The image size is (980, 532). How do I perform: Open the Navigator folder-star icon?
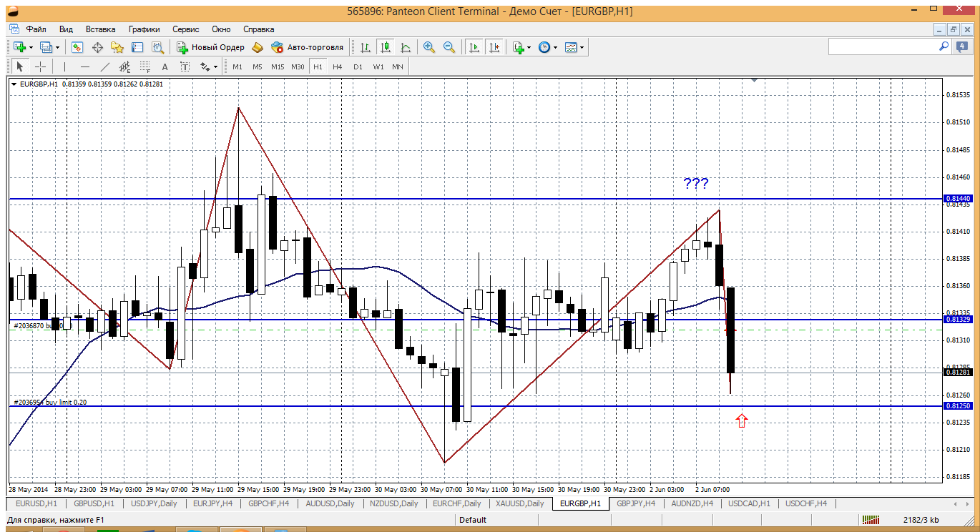click(117, 47)
